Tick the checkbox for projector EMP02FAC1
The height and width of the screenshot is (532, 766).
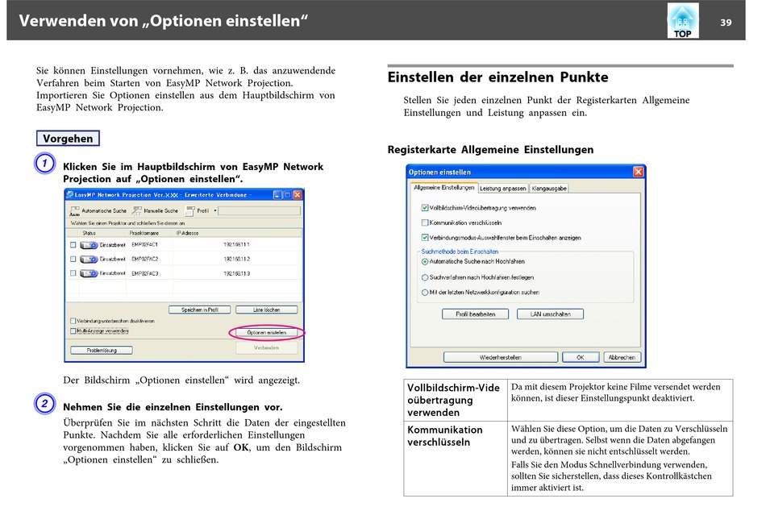[x=73, y=245]
